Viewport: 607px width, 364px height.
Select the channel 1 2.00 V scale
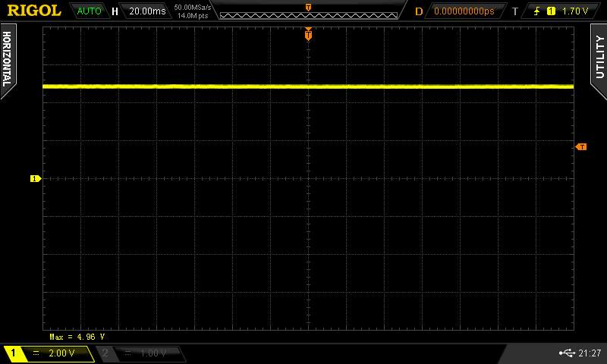tap(61, 353)
